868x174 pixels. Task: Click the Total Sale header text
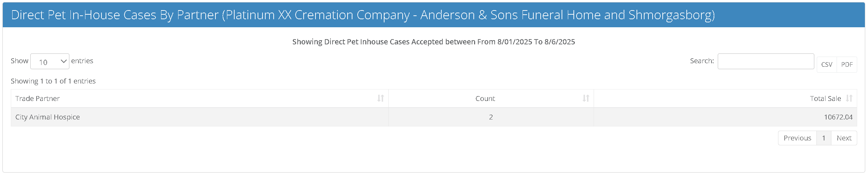tap(825, 99)
